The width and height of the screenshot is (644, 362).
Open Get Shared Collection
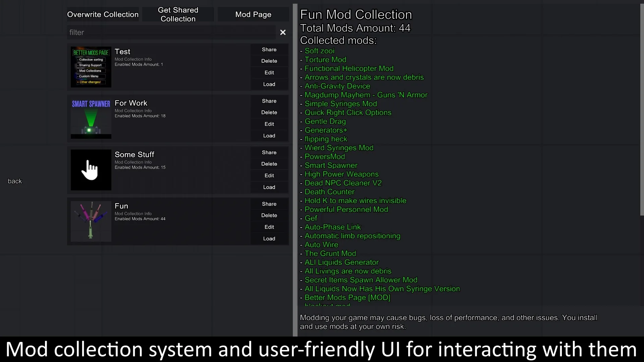[x=178, y=14]
